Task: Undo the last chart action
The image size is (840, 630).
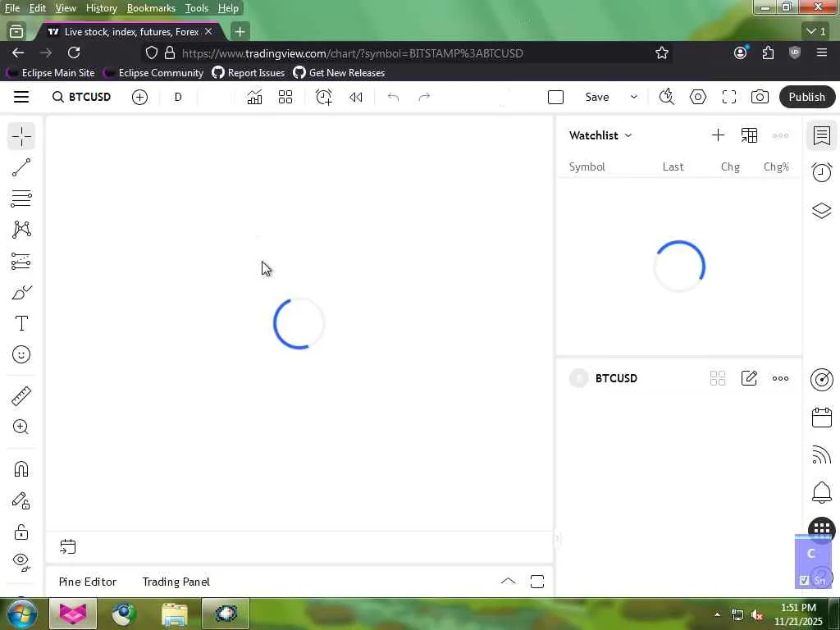Action: (393, 97)
